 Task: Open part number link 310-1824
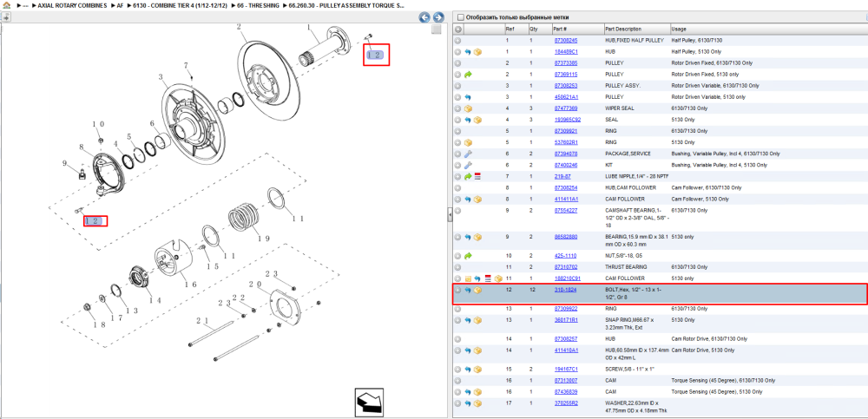tap(564, 290)
